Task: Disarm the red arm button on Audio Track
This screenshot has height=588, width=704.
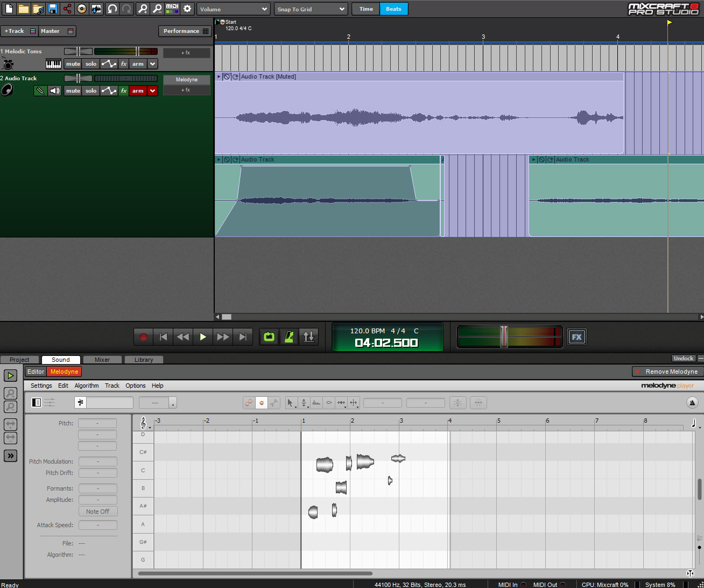Action: pyautogui.click(x=138, y=91)
